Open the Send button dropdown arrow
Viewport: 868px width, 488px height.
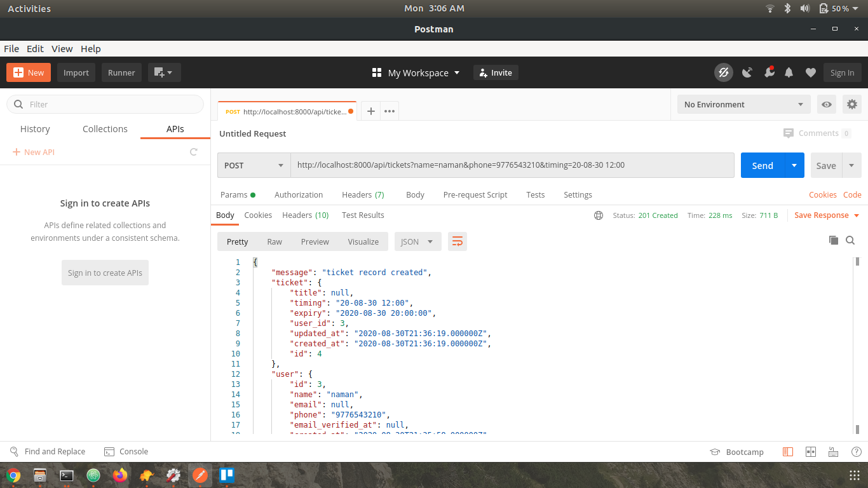pyautogui.click(x=794, y=165)
